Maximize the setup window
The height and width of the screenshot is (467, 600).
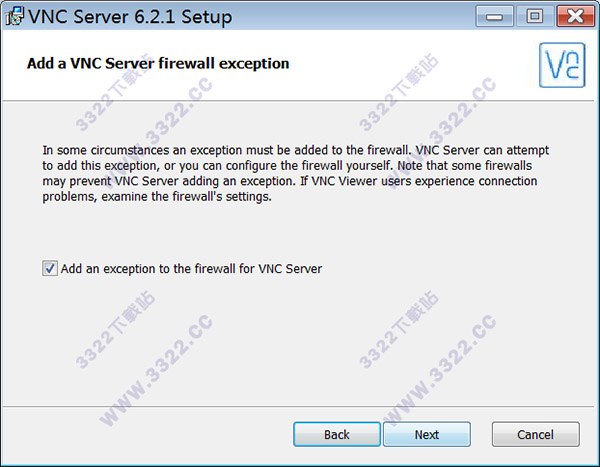pyautogui.click(x=532, y=16)
